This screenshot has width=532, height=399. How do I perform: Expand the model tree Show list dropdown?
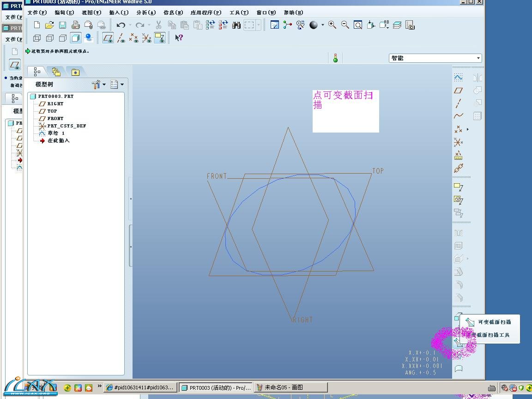(x=117, y=85)
